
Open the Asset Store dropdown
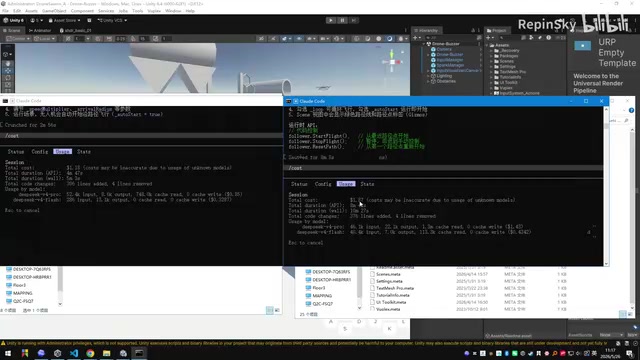tap(64, 20)
